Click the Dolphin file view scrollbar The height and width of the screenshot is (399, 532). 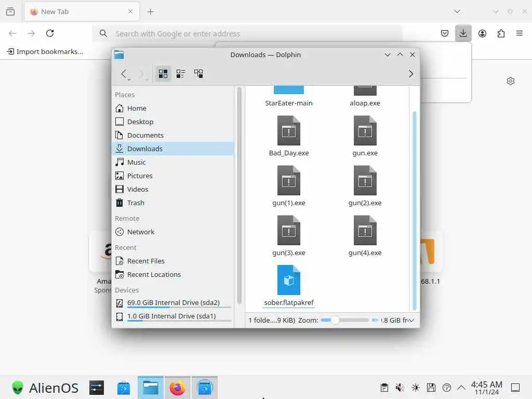pos(414,210)
